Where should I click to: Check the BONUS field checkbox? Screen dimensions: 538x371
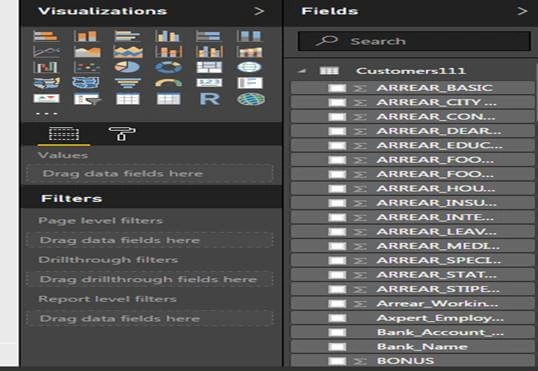point(337,361)
